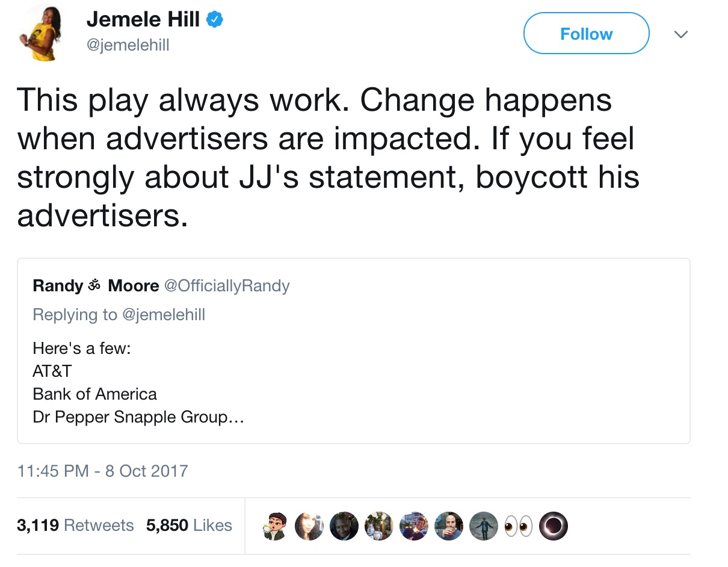The image size is (728, 567).
Task: Click the avatar showing a man in a field
Action: (483, 525)
